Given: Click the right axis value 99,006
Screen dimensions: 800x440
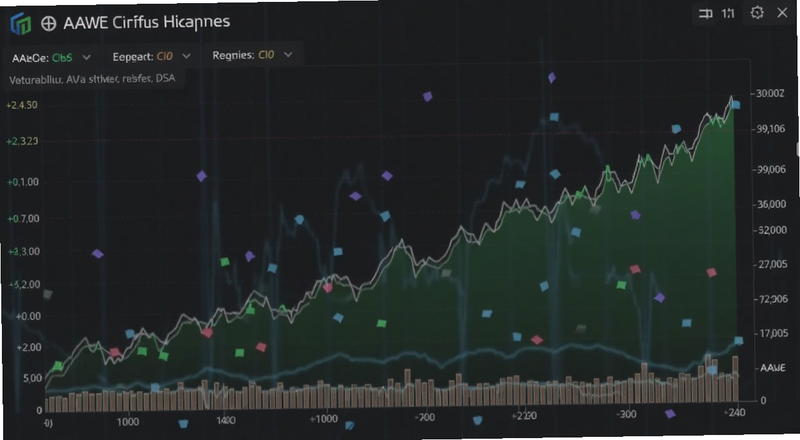Looking at the screenshot, I should pyautogui.click(x=771, y=169).
